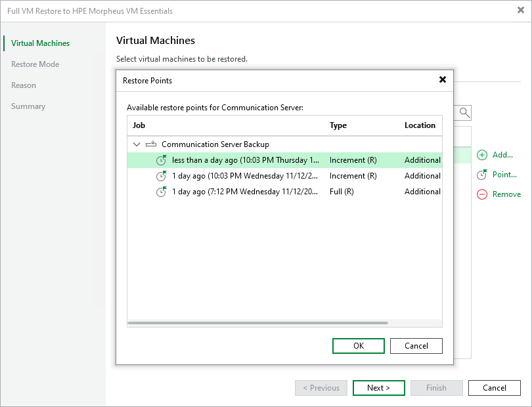Close the Full VM Restore wizard window

tap(521, 11)
